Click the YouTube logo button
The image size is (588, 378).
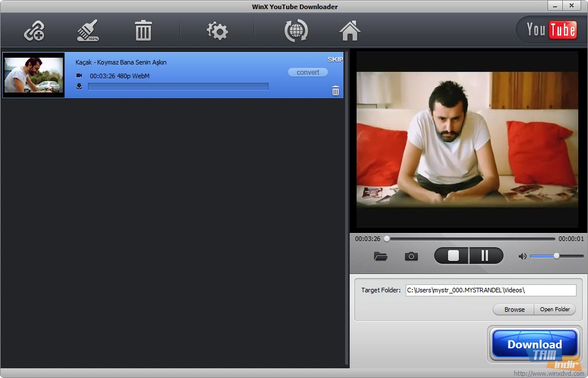click(550, 30)
